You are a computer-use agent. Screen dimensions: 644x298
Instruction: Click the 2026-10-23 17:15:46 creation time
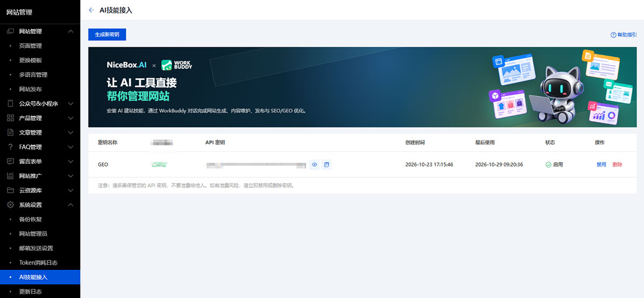click(x=429, y=164)
